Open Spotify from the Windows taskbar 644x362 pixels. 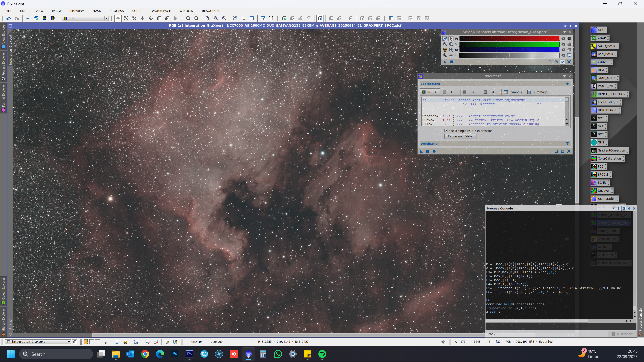click(x=322, y=354)
